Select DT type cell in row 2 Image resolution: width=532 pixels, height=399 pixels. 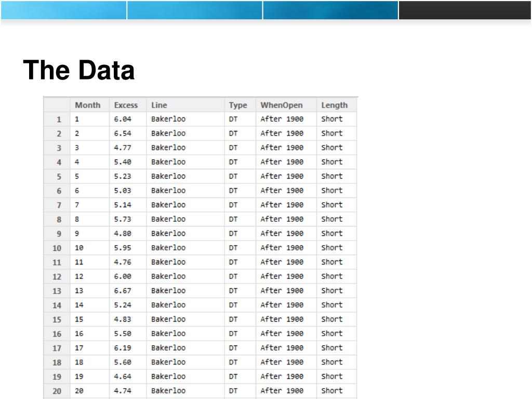click(240, 134)
